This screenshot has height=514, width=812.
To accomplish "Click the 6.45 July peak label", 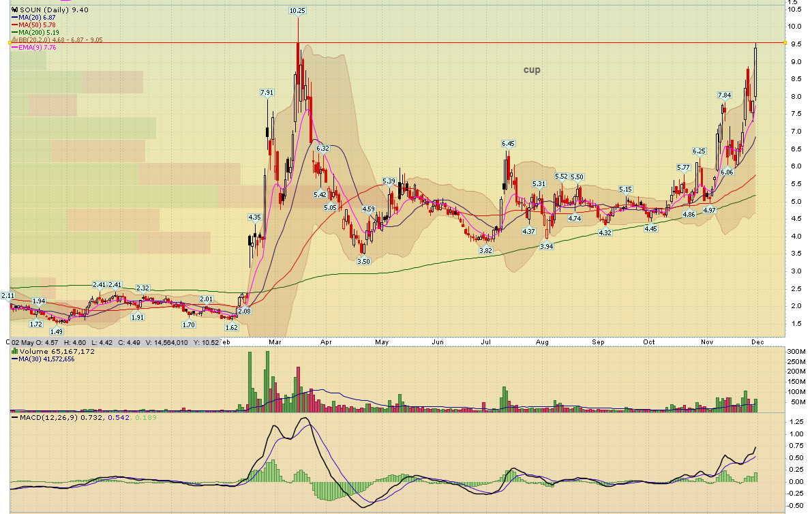I will tap(508, 144).
